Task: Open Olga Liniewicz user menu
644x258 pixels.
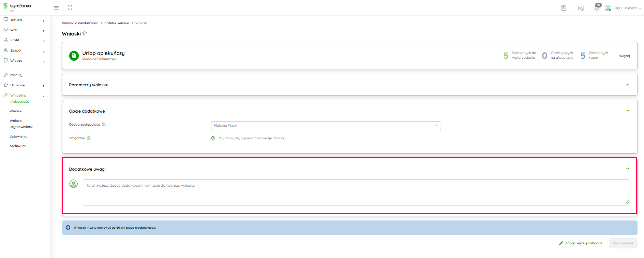Action: (x=623, y=8)
